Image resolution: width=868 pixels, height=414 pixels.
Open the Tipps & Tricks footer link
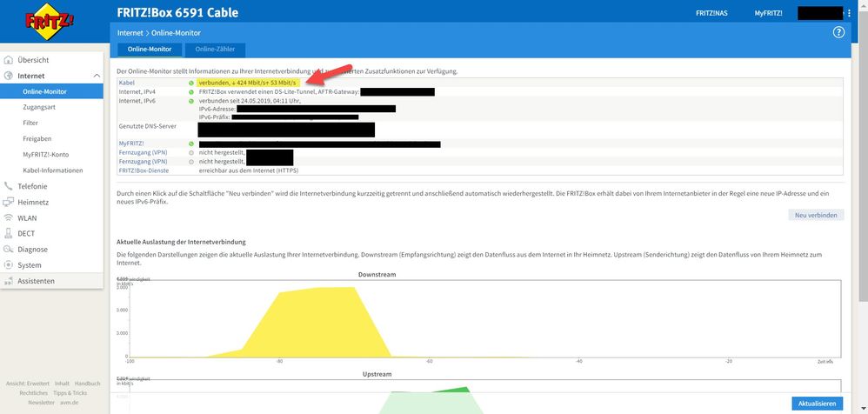click(70, 393)
